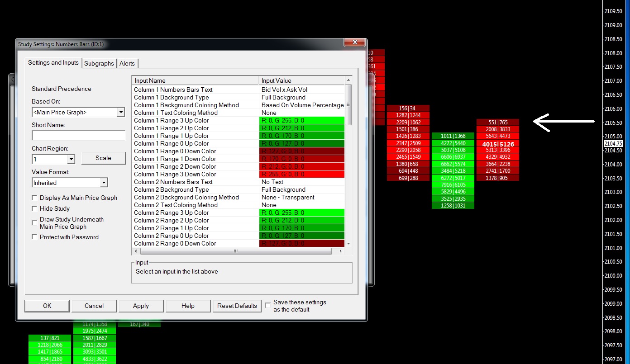Pick Column 2 Range 1 Up Color swatch
This screenshot has width=630, height=364.
tap(302, 228)
